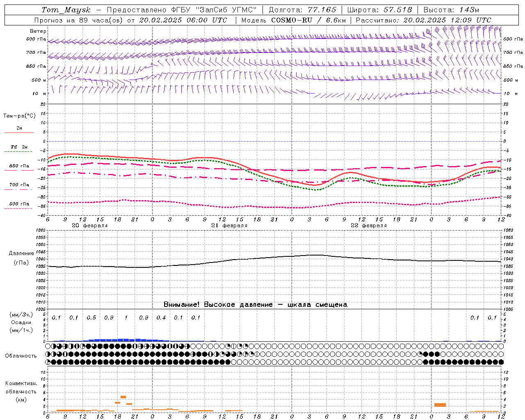Select the (мм/1ч.) precipitation unit label
525x420 pixels.
pos(21,330)
